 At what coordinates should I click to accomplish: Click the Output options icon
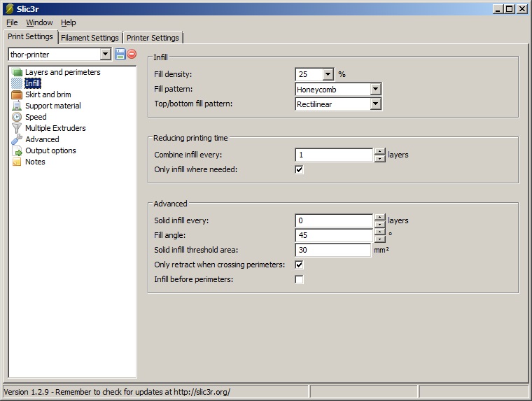tap(17, 150)
